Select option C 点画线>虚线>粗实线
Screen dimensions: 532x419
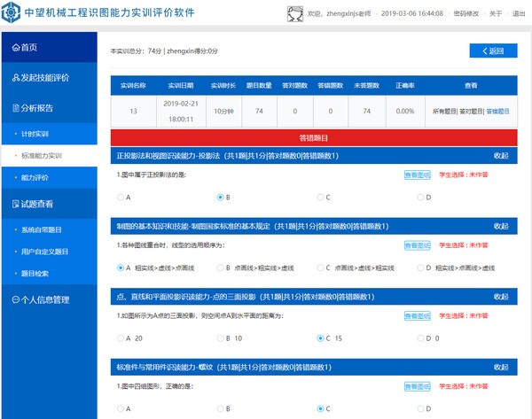pos(320,268)
